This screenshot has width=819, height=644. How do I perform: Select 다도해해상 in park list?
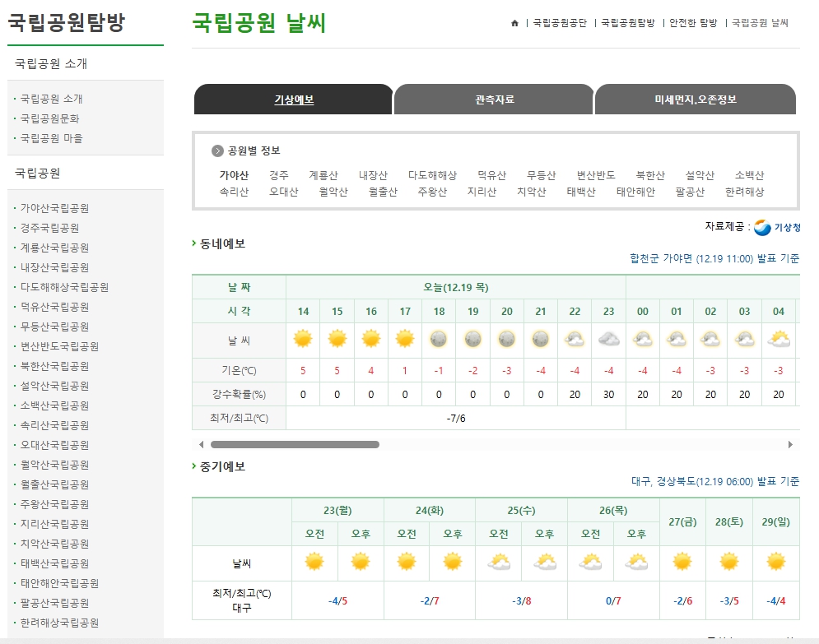[432, 175]
